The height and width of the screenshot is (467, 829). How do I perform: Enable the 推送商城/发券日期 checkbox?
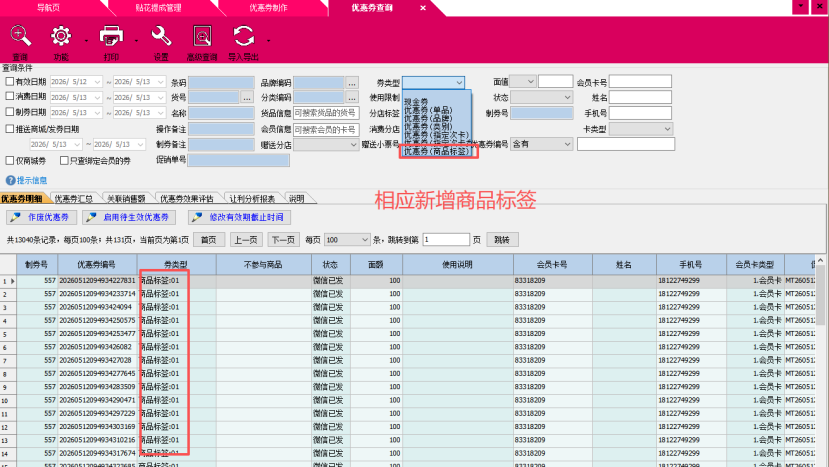point(10,129)
